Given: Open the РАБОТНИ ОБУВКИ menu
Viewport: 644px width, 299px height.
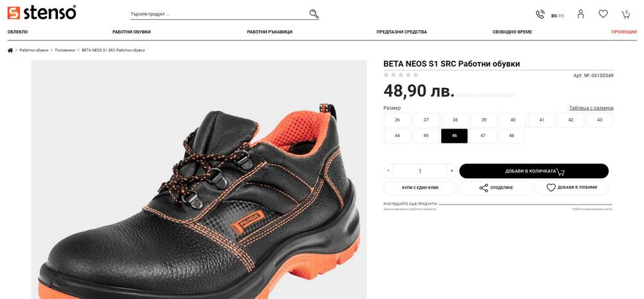Looking at the screenshot, I should pos(131,32).
